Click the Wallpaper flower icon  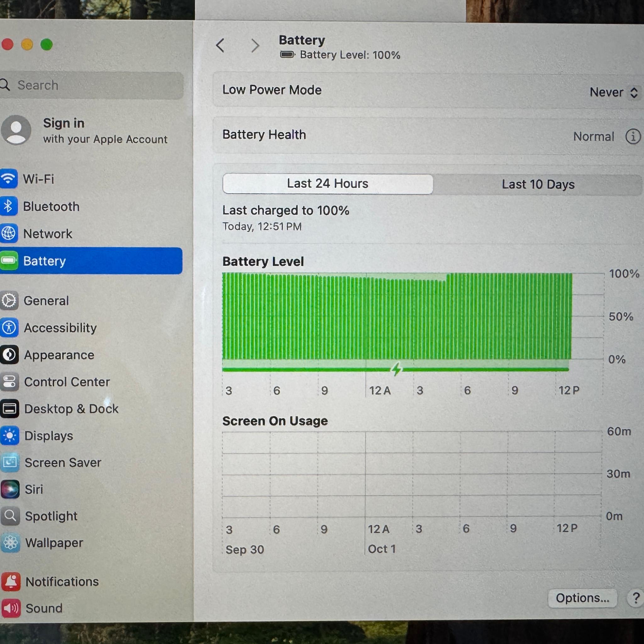[11, 543]
